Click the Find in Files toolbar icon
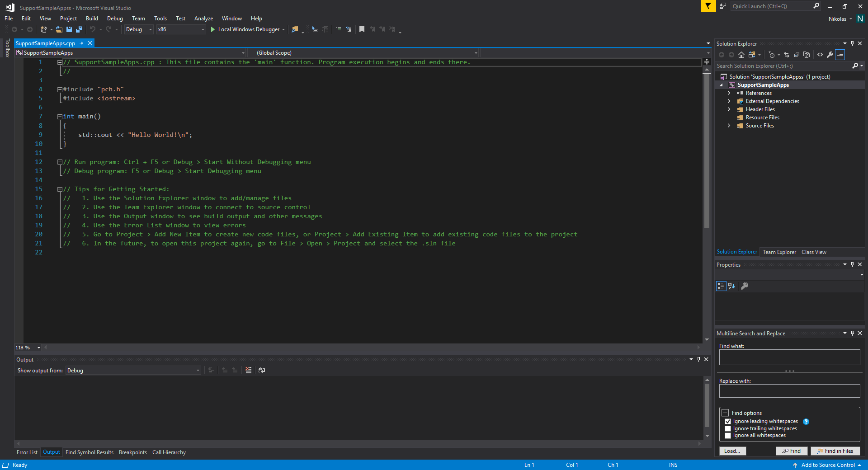Image resolution: width=868 pixels, height=470 pixels. 295,29
